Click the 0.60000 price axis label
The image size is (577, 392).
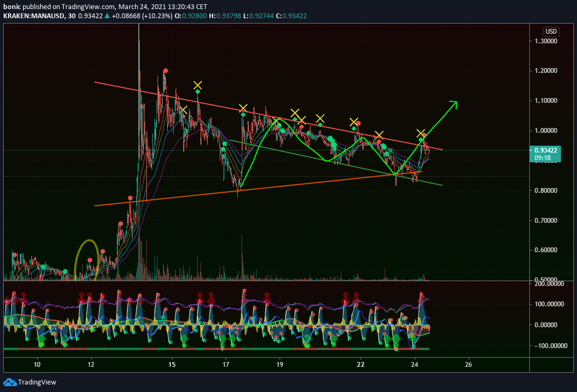pos(546,250)
